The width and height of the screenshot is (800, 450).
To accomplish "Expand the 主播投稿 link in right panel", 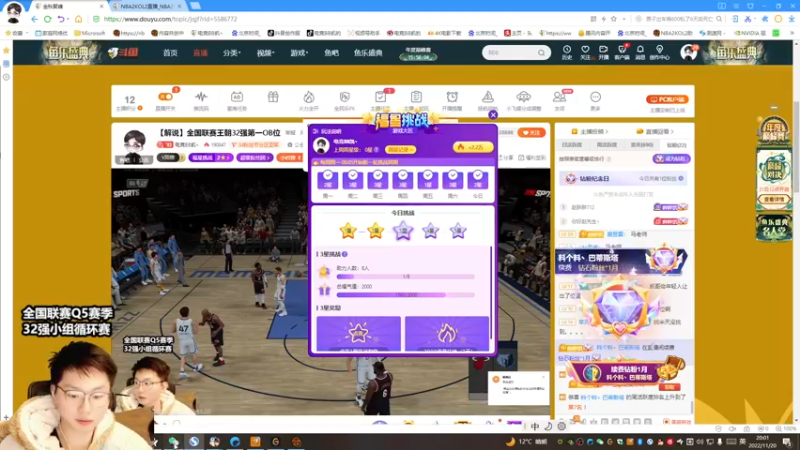I will click(x=590, y=132).
